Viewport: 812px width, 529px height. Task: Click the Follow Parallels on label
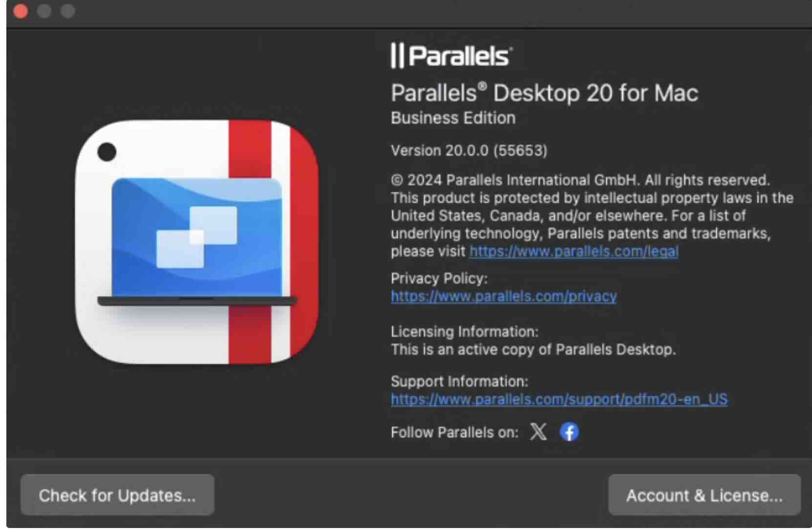(x=454, y=432)
